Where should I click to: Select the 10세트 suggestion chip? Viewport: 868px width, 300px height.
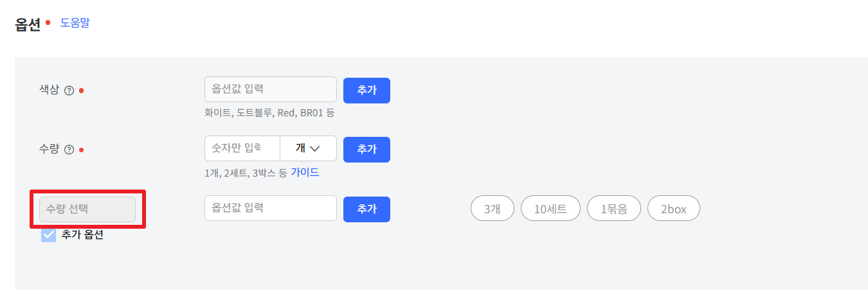click(550, 209)
